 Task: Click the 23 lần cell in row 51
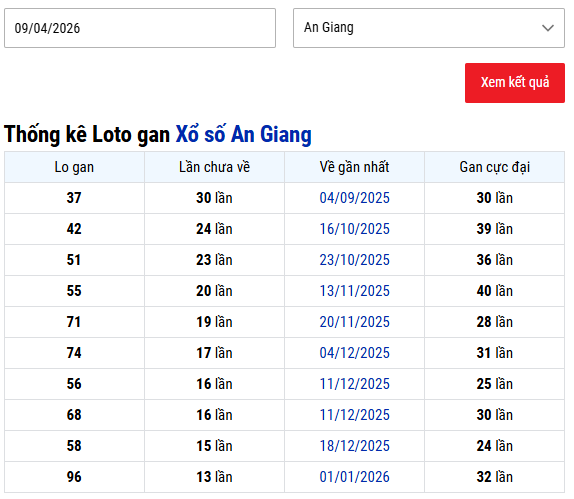[x=215, y=260]
